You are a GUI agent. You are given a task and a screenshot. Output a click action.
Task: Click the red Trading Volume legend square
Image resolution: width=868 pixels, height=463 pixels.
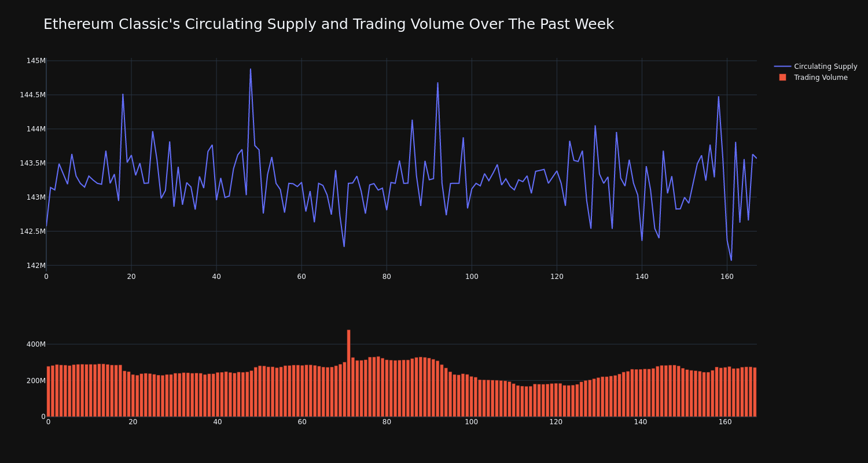click(782, 78)
